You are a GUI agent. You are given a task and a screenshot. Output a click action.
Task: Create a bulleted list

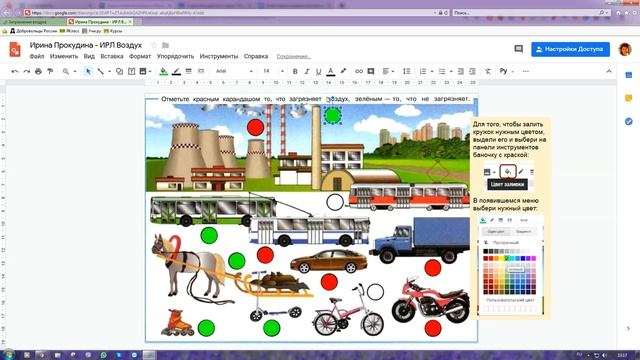pyautogui.click(x=442, y=71)
